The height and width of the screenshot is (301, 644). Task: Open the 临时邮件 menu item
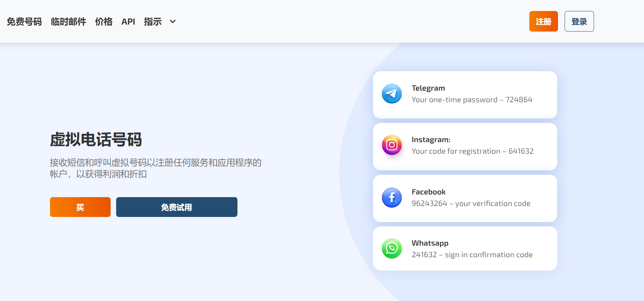[x=69, y=22]
